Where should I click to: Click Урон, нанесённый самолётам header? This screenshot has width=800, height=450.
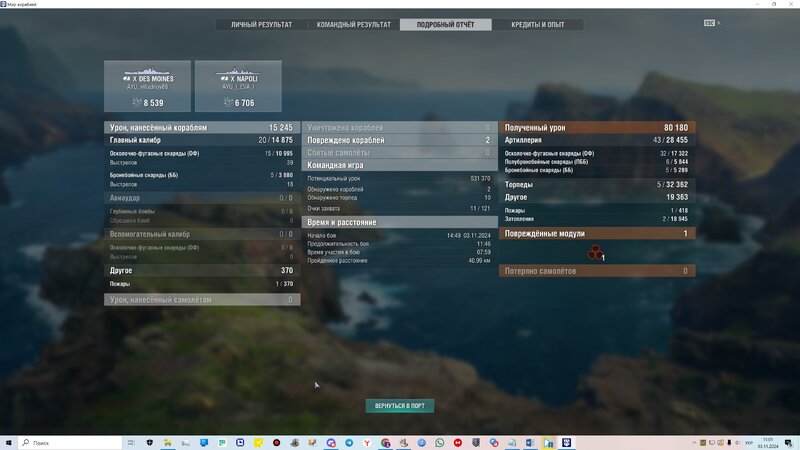coord(202,299)
